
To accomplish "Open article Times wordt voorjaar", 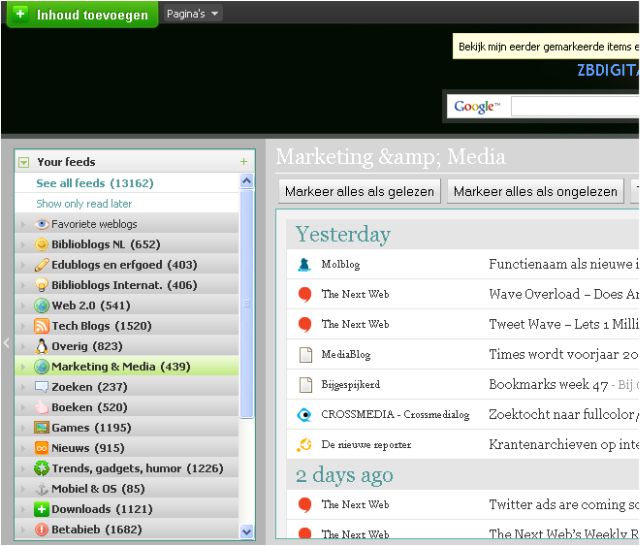I will [x=564, y=355].
